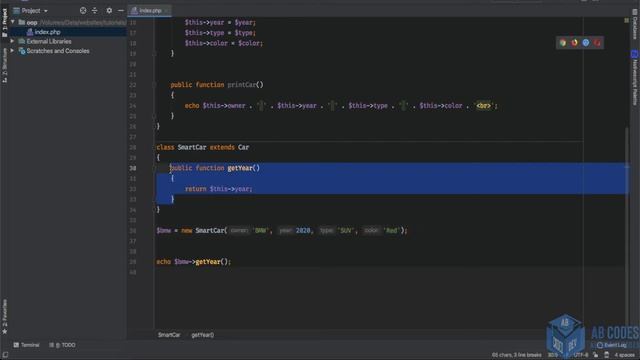The image size is (640, 360).
Task: Fold the printCar function at line 22
Action: [154, 85]
